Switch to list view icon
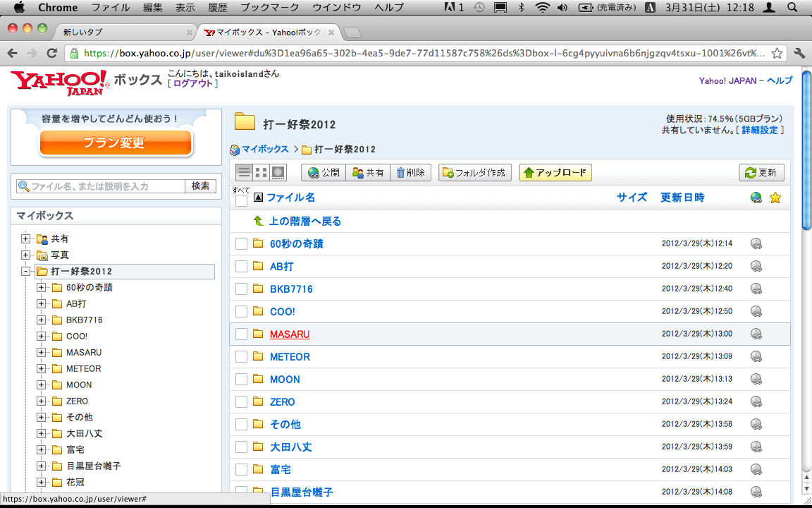812x508 pixels. click(x=244, y=173)
